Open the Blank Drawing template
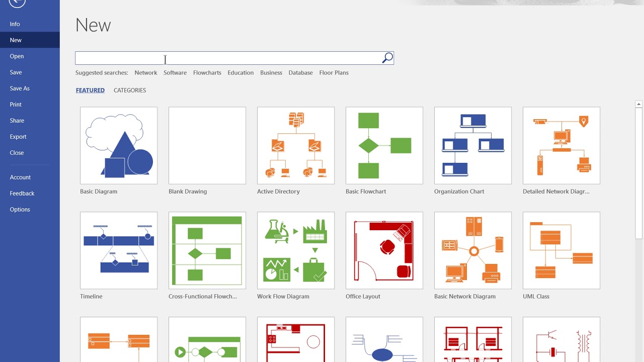644x362 pixels. 207,145
